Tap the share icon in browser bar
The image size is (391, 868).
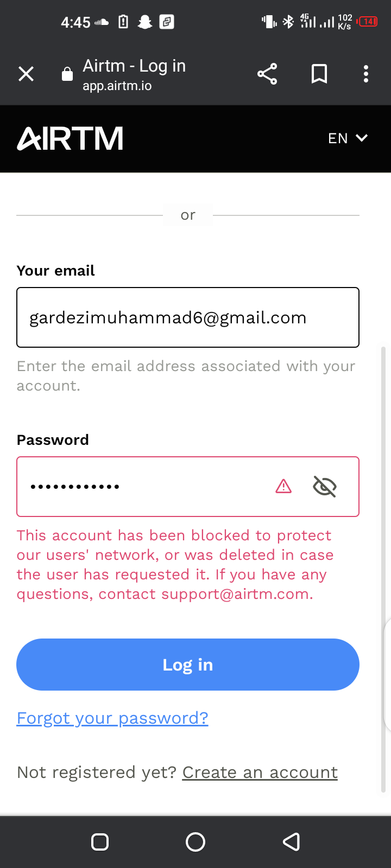267,74
